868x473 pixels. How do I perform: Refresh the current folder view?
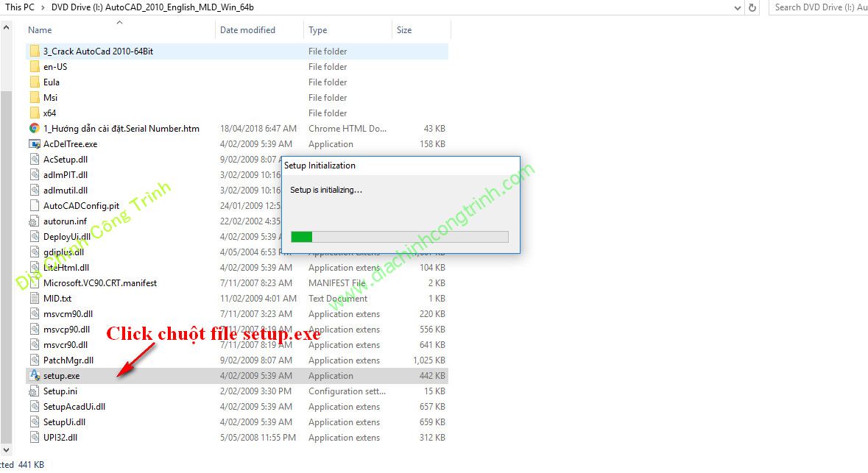pyautogui.click(x=752, y=8)
